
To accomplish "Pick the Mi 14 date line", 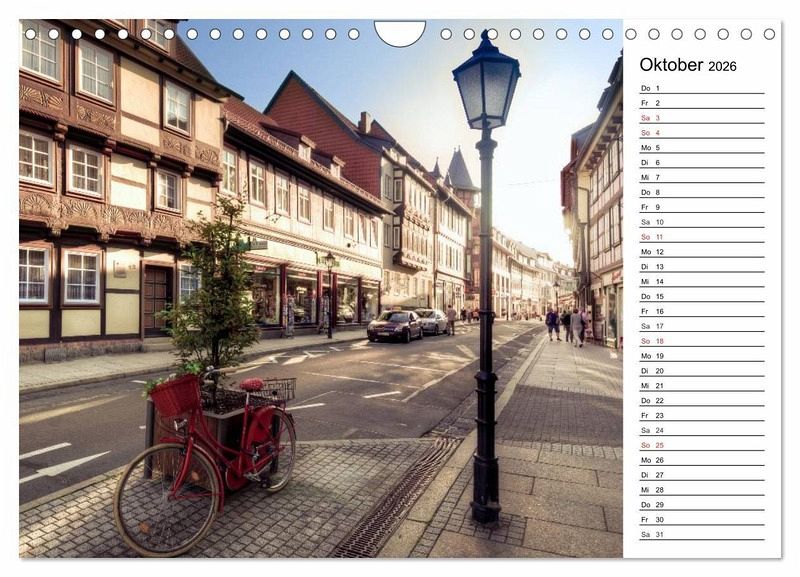I will point(701,281).
